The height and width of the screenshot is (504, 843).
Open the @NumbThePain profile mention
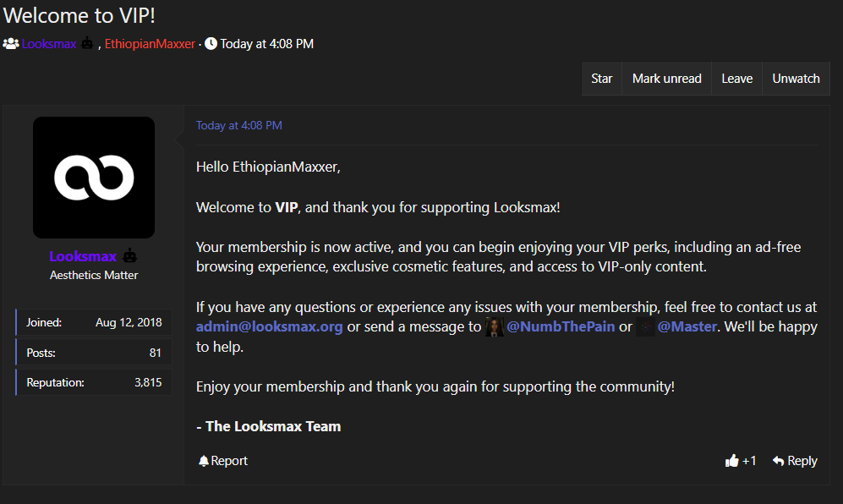(x=561, y=326)
